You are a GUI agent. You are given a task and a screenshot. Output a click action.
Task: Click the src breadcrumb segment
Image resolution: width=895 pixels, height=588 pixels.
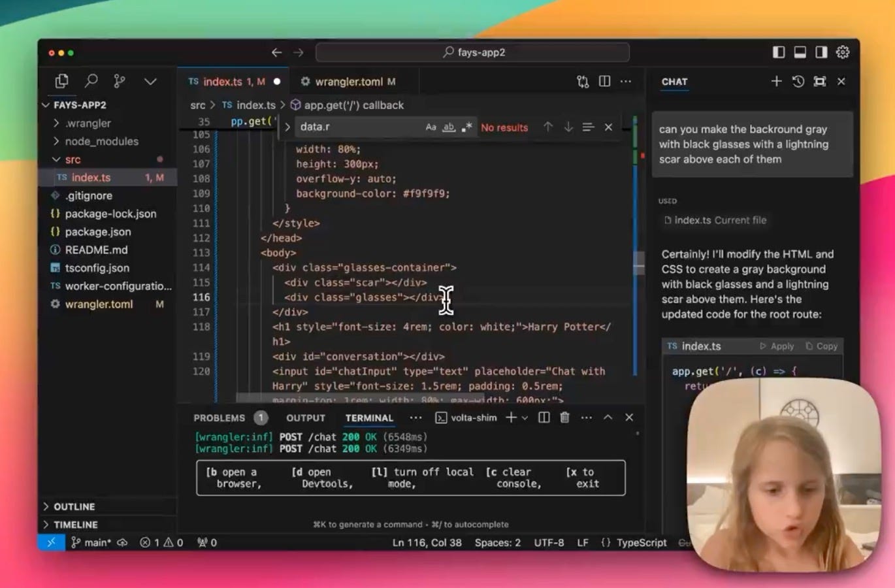(x=198, y=105)
